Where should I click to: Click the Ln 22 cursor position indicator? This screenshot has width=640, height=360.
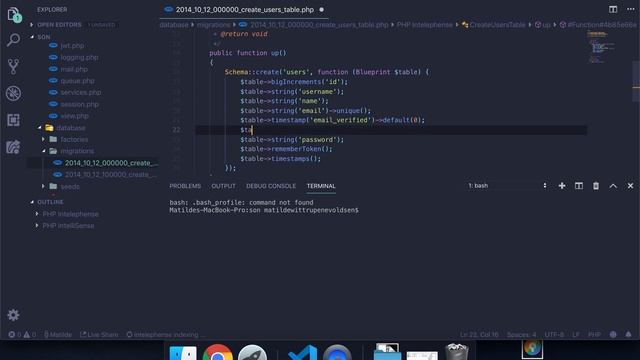pyautogui.click(x=479, y=335)
